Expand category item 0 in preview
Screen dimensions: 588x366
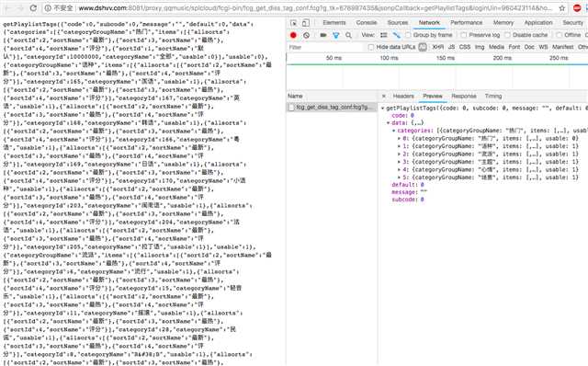pos(400,139)
